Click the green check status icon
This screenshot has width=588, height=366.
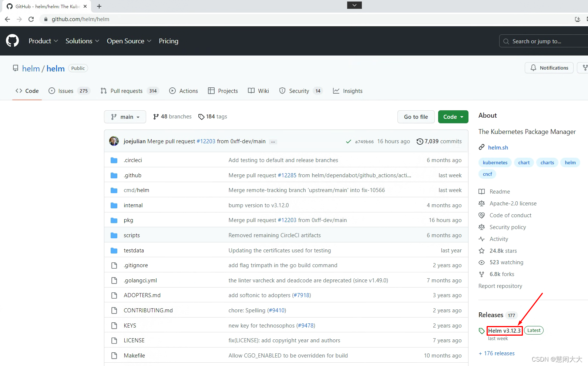point(348,141)
